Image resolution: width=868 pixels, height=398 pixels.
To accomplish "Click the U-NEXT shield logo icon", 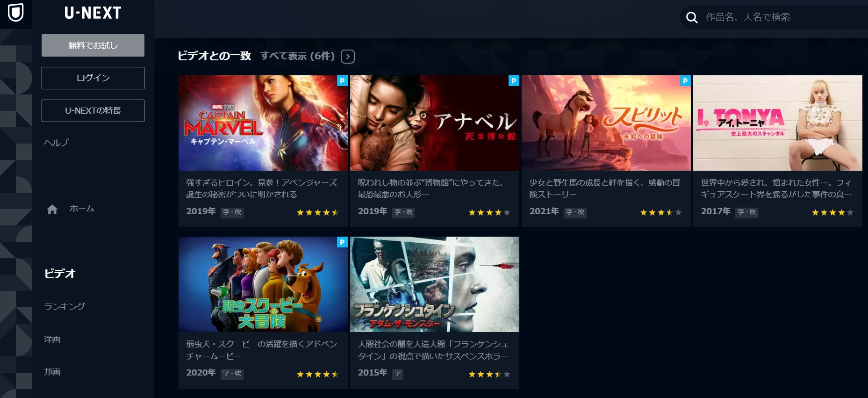I will pos(16,13).
